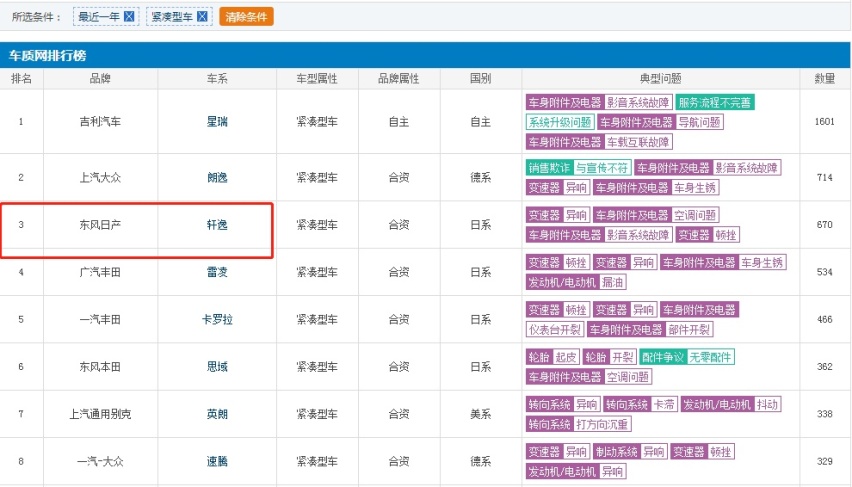Screen dimensions: 852x487
Task: Select the count 714 cell
Action: (x=825, y=178)
